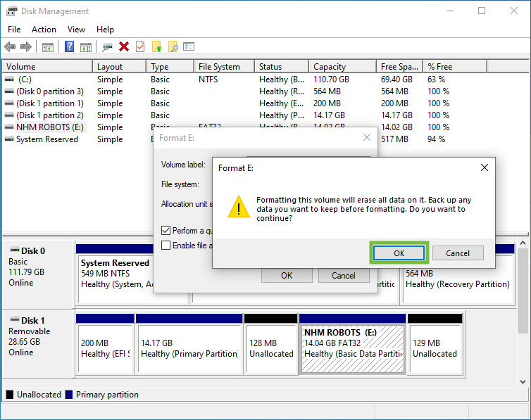
Task: Toggle the Show/Hide Console Tree icon
Action: coord(48,47)
